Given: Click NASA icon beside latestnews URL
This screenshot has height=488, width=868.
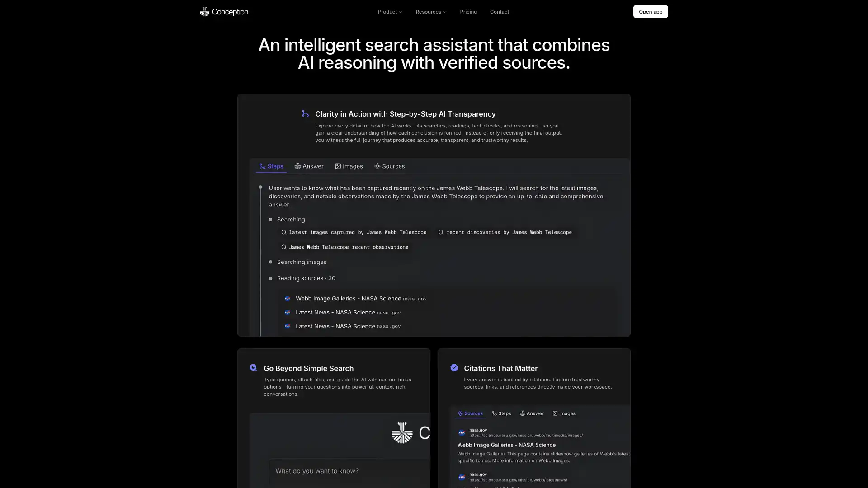Looking at the screenshot, I should click(462, 477).
